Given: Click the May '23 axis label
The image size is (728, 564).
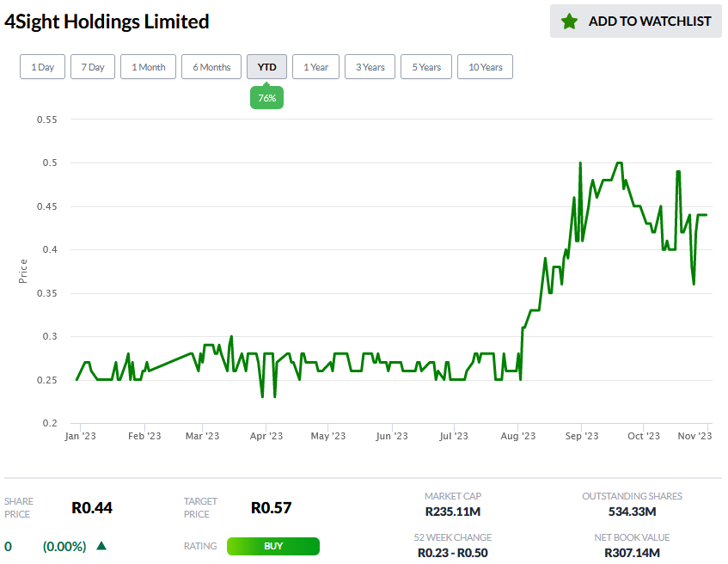Looking at the screenshot, I should pos(327,436).
